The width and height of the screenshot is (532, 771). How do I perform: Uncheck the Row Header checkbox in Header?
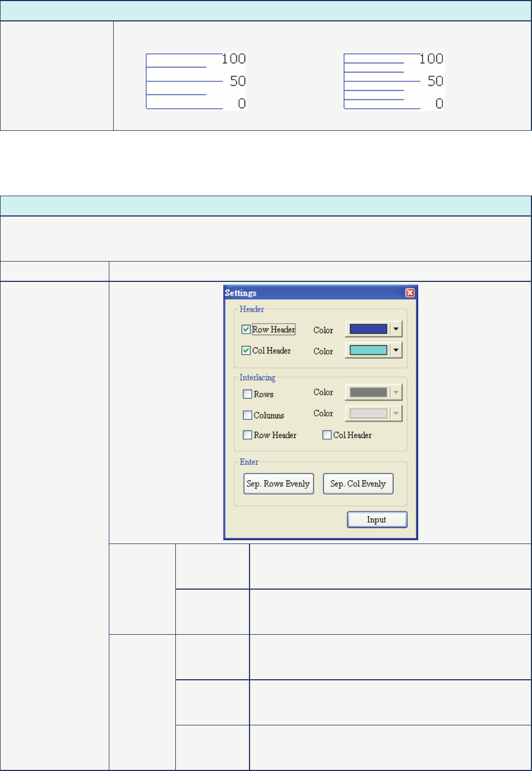(246, 330)
